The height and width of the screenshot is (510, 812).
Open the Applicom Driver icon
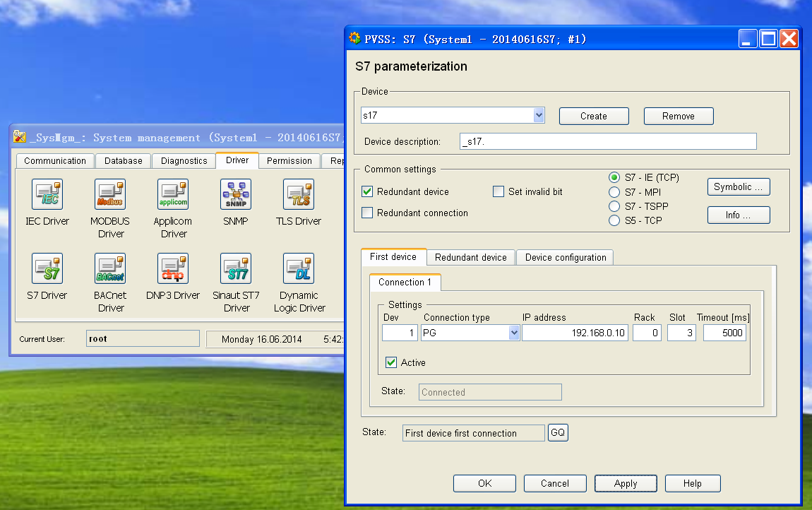173,194
